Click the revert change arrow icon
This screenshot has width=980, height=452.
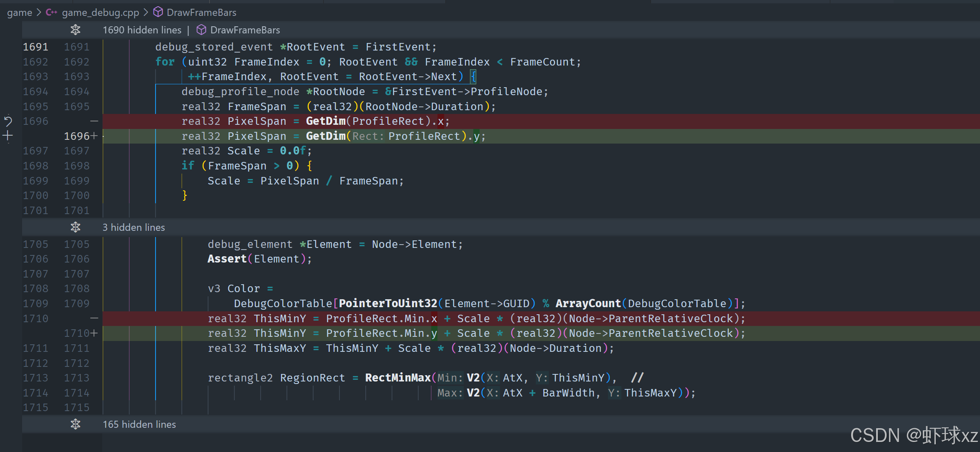coord(8,121)
